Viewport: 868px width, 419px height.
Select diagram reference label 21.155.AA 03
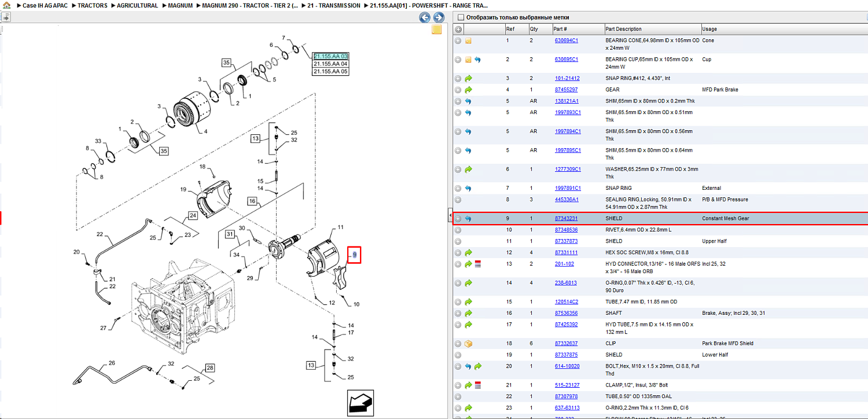pos(331,56)
